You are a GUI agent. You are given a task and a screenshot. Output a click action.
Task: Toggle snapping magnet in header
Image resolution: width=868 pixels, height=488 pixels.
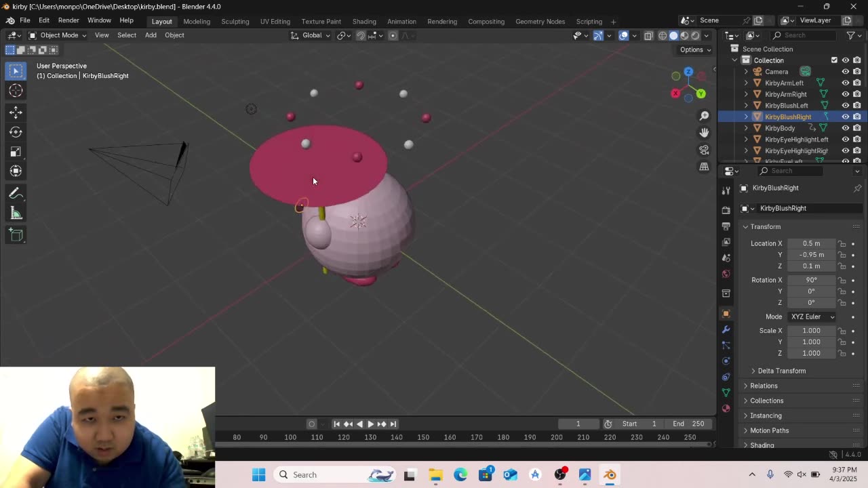coord(361,35)
